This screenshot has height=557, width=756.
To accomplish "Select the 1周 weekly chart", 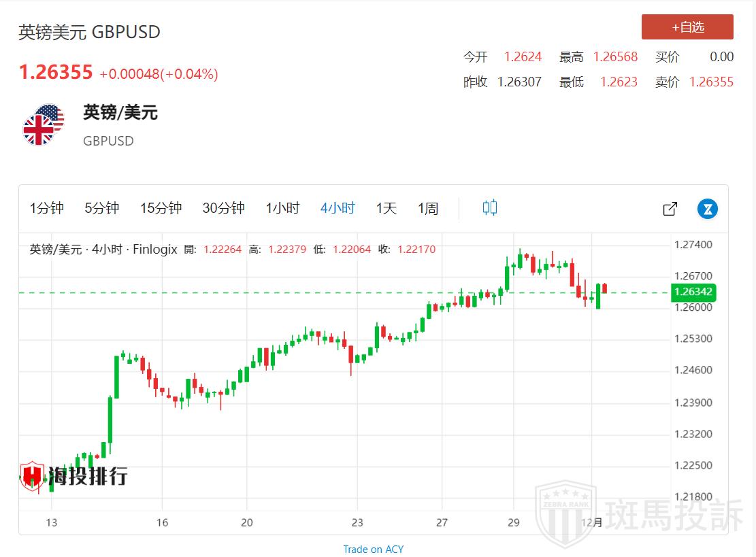I will pyautogui.click(x=428, y=208).
